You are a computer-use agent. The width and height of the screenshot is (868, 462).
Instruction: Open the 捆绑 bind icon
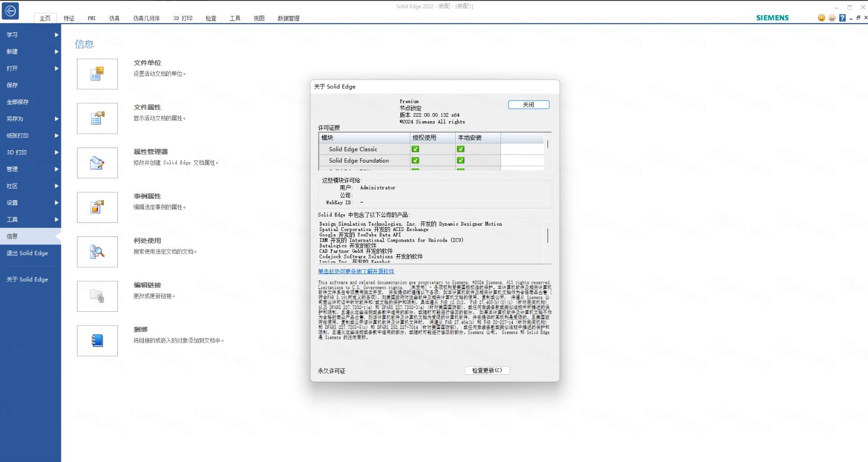click(97, 340)
